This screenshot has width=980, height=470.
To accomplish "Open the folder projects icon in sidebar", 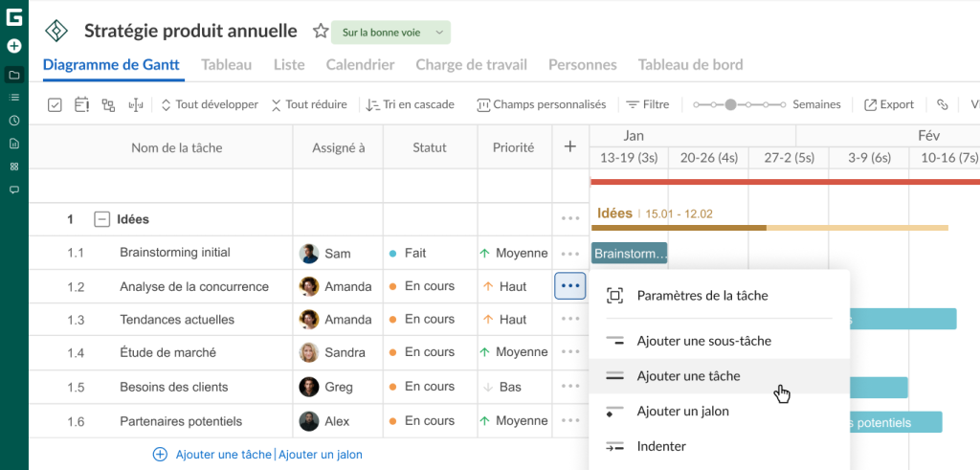I will coord(13,76).
